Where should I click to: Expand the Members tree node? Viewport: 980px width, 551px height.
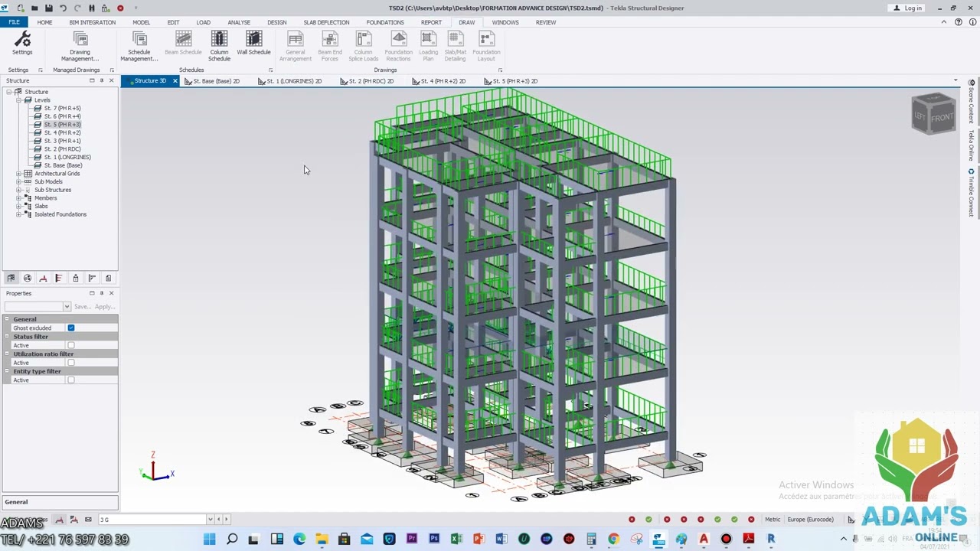pyautogui.click(x=18, y=198)
